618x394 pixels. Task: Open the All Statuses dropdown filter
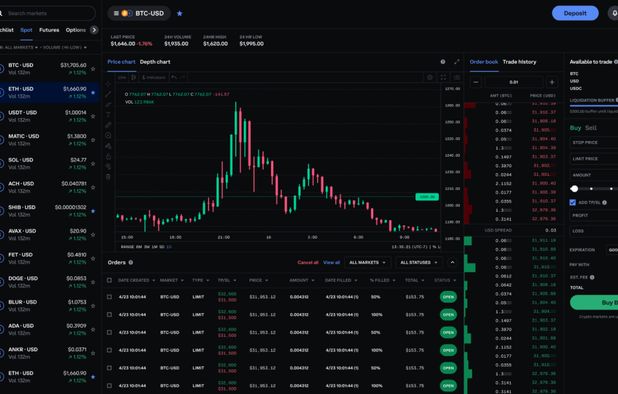(x=419, y=262)
